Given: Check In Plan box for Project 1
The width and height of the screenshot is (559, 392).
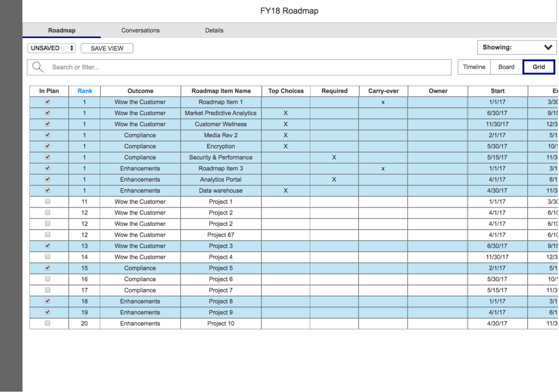Looking at the screenshot, I should (x=47, y=201).
